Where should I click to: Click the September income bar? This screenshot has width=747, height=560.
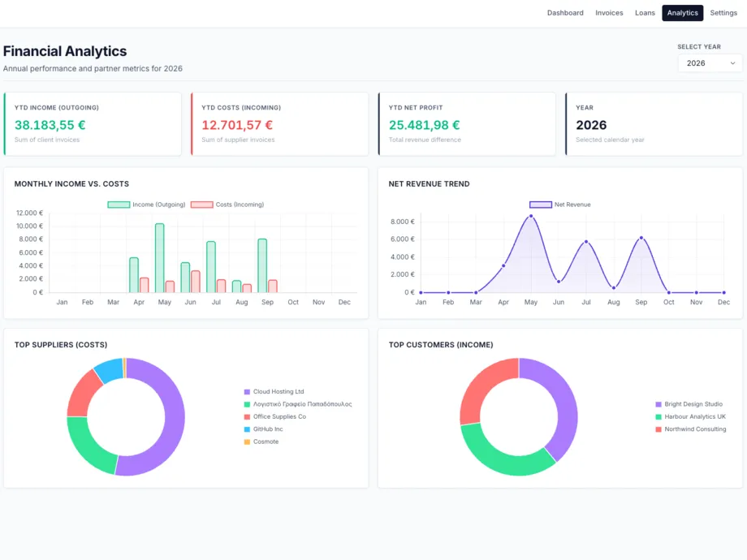(x=262, y=265)
